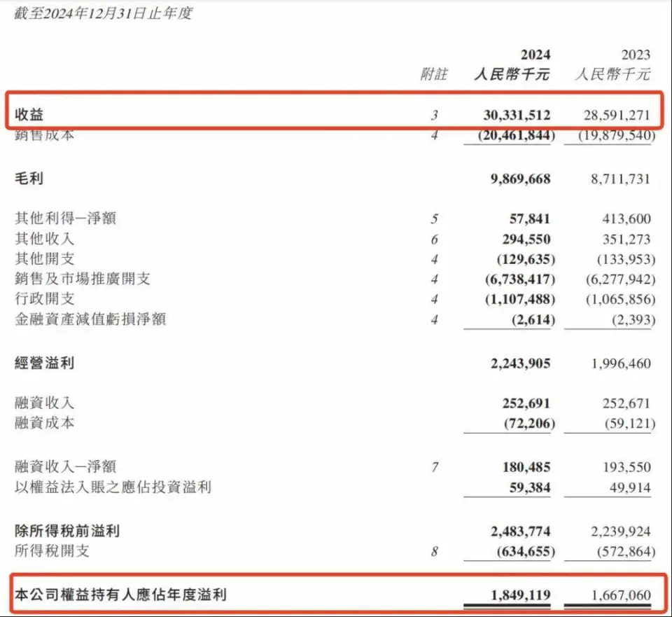Click the 以權益法入賬之應佔投資溢利 label
Screen dimensions: 672x617
click(x=113, y=487)
